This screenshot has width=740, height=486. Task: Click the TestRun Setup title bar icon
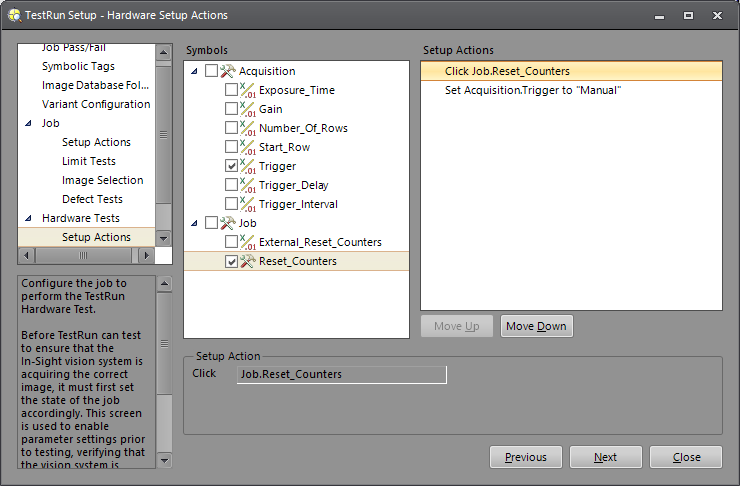[14, 15]
